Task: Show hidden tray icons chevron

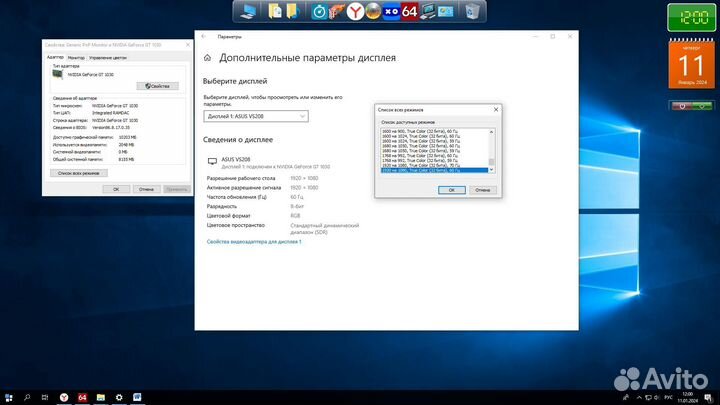Action: tap(639, 398)
